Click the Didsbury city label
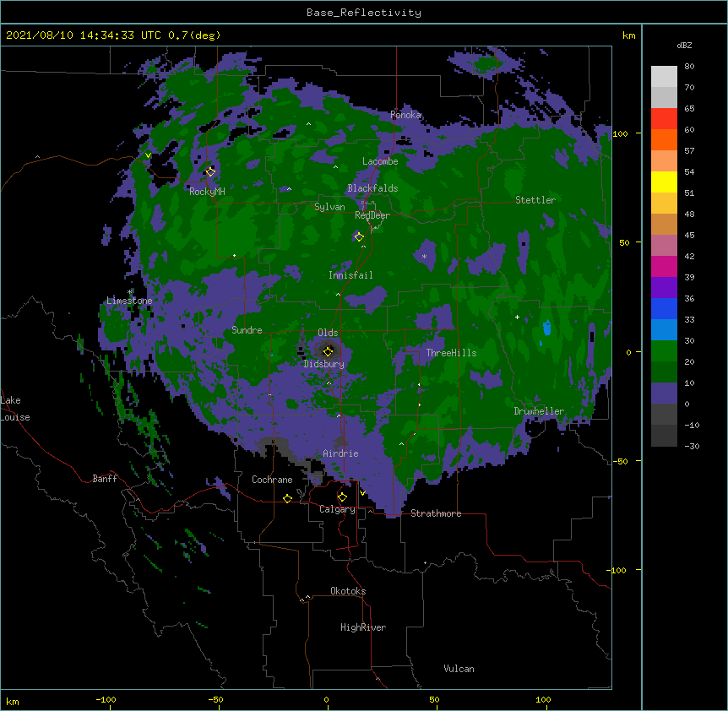Screen dimensions: 728x711 pos(324,364)
